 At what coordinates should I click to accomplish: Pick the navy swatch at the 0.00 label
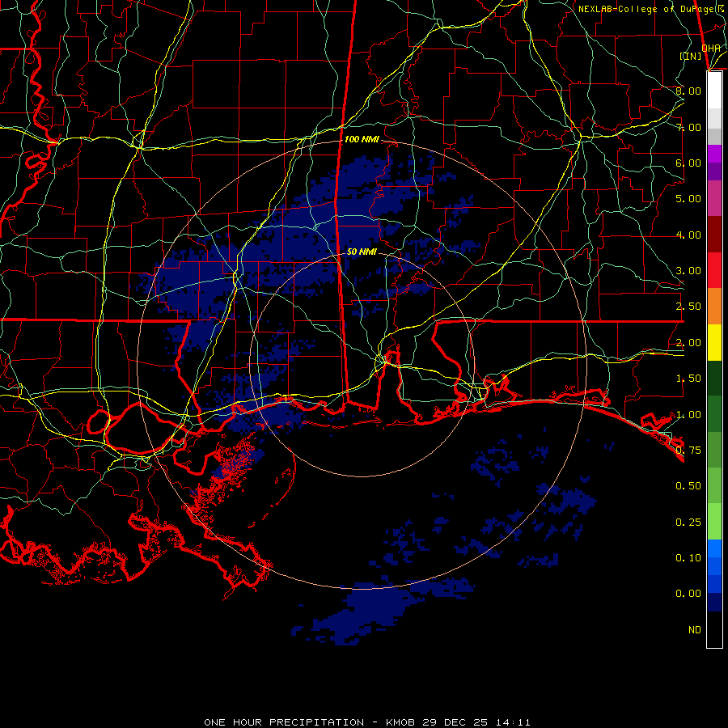714,603
